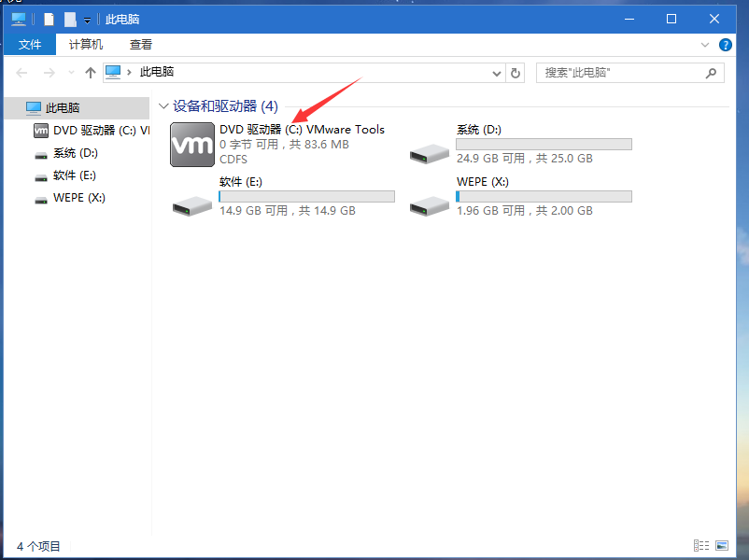Go forward with the right arrow
The image size is (749, 560).
click(x=49, y=73)
